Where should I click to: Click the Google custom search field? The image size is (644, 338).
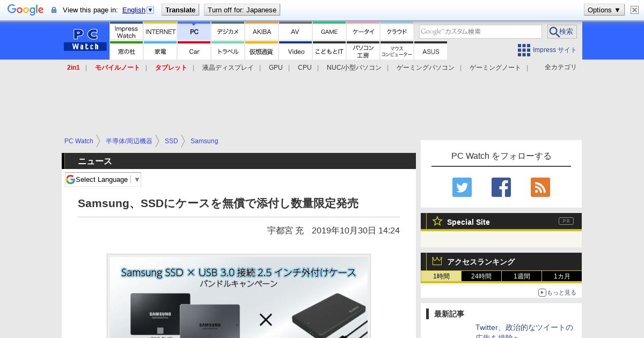click(x=480, y=32)
